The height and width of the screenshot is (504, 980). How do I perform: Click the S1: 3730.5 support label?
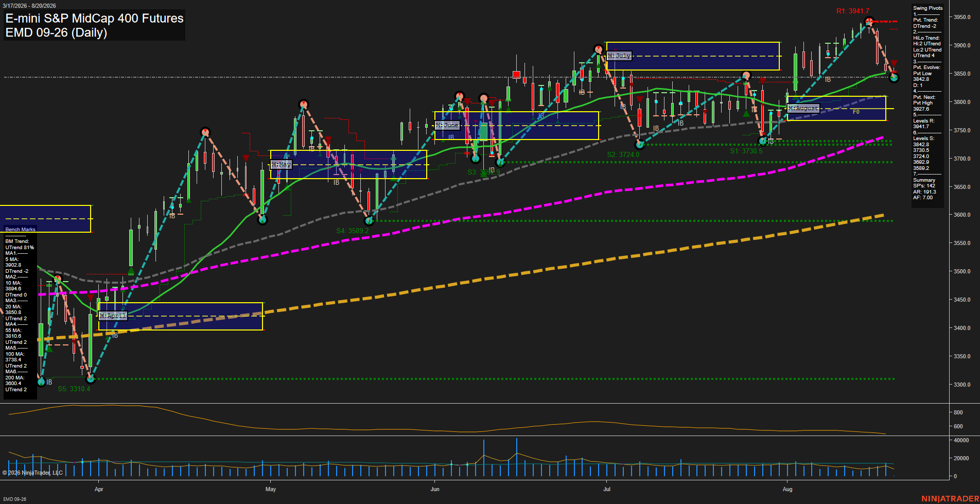(x=746, y=151)
